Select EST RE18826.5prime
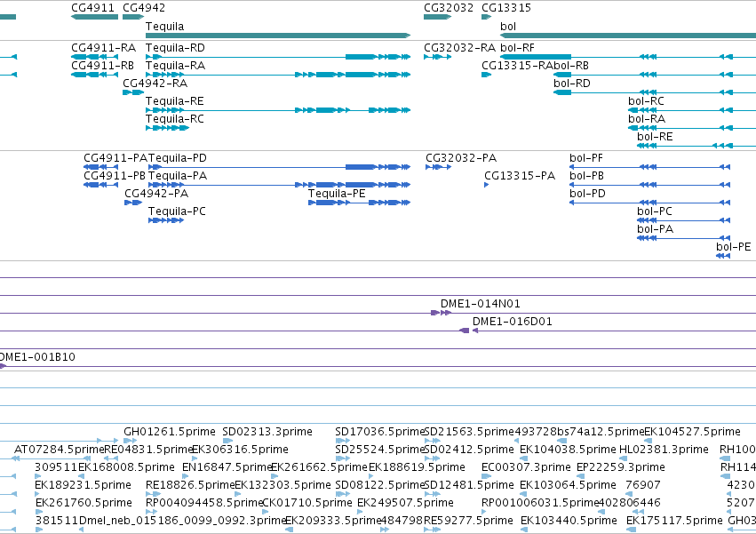 [154, 494]
